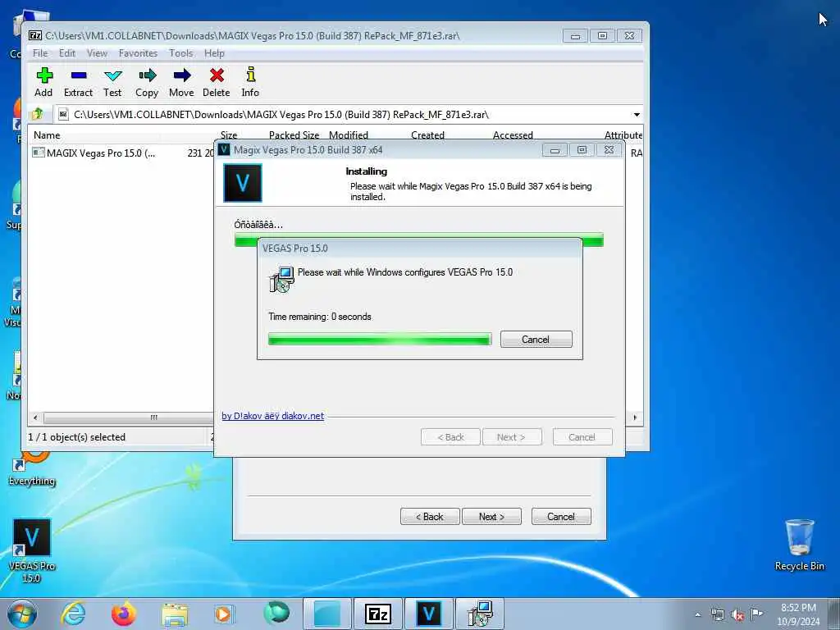The height and width of the screenshot is (630, 840).
Task: Go up one folder level in 7-Zip
Action: (38, 114)
